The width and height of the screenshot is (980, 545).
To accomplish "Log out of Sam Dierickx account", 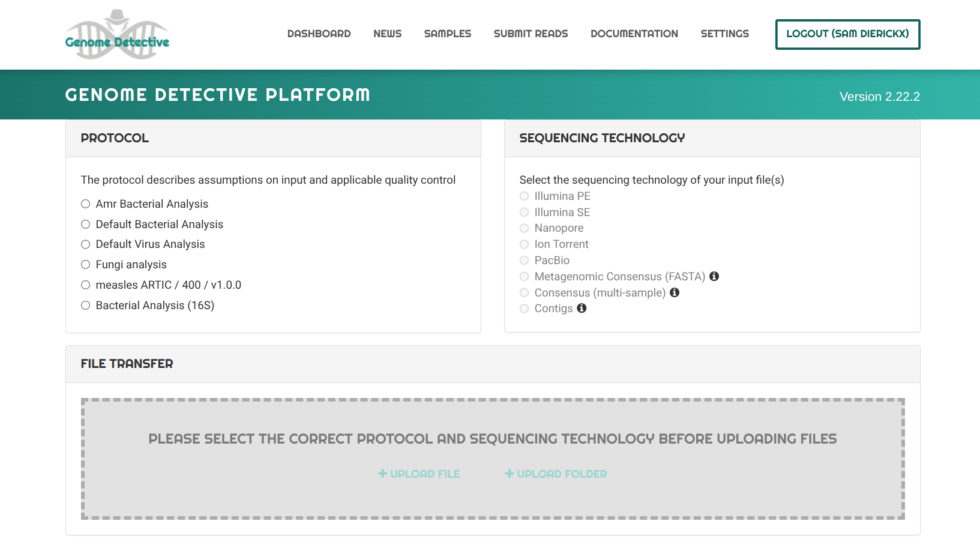I will (847, 34).
